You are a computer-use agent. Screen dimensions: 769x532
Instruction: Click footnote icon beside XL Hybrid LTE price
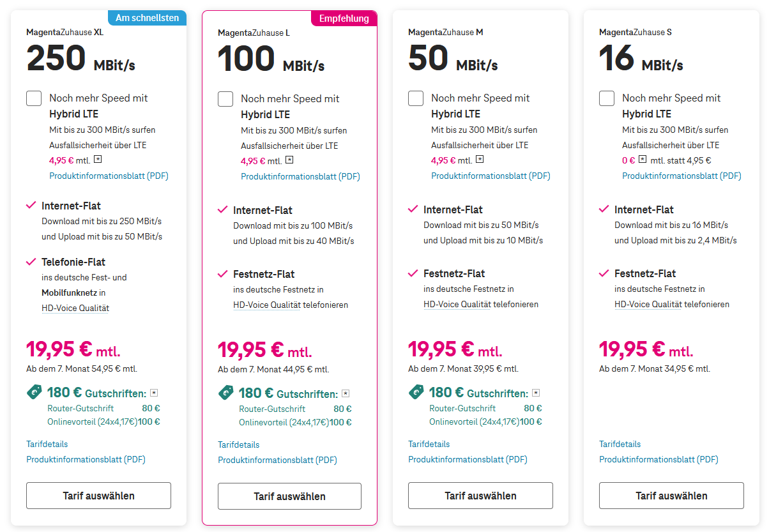[x=98, y=160]
